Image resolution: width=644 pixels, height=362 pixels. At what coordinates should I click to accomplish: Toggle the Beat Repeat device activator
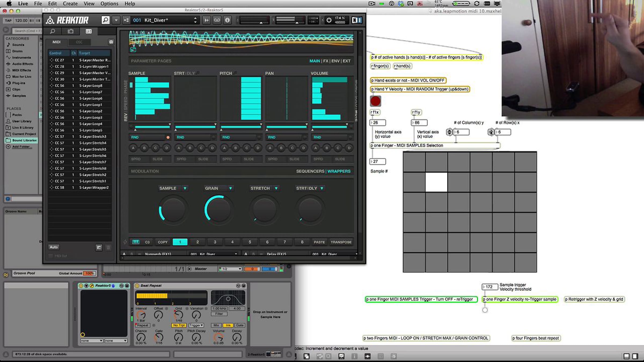pos(137,286)
